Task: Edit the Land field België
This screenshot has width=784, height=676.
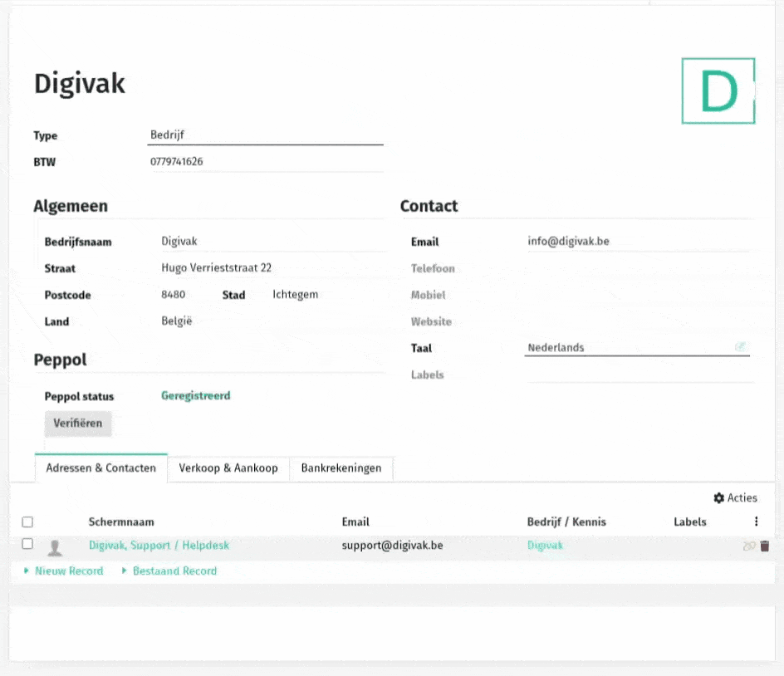Action: click(272, 321)
